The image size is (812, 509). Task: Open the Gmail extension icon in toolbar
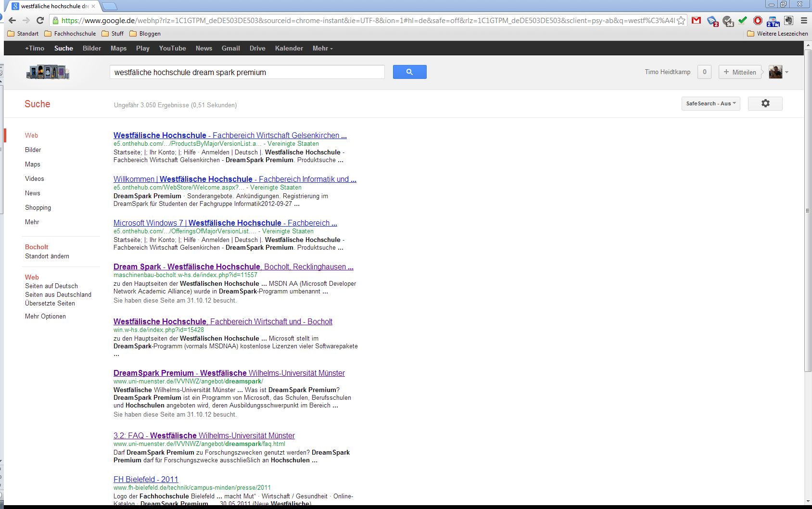[x=696, y=20]
